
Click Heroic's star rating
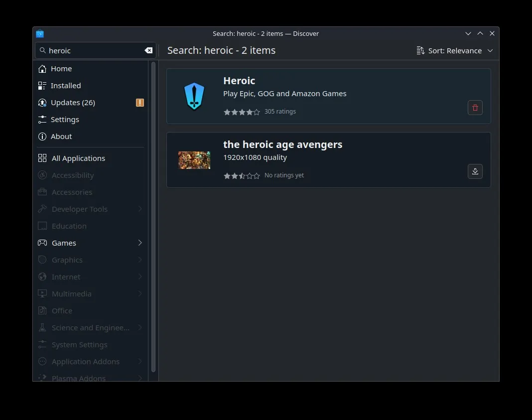click(242, 112)
